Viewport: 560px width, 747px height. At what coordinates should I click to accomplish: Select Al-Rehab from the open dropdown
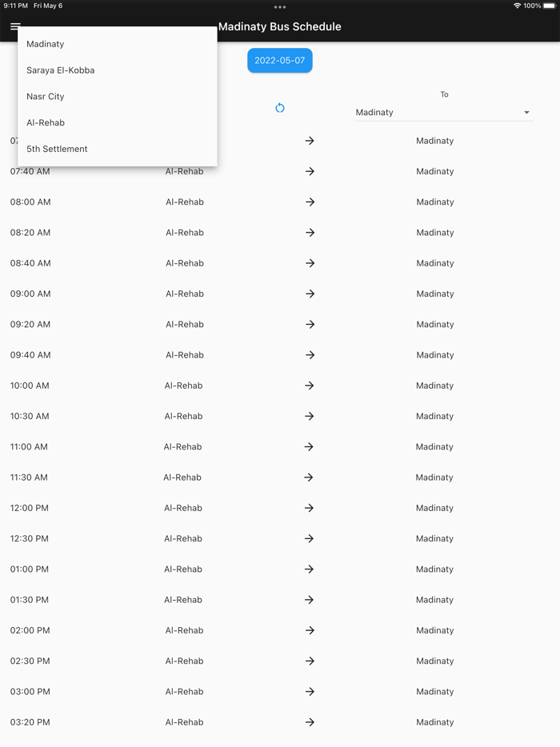coord(46,122)
